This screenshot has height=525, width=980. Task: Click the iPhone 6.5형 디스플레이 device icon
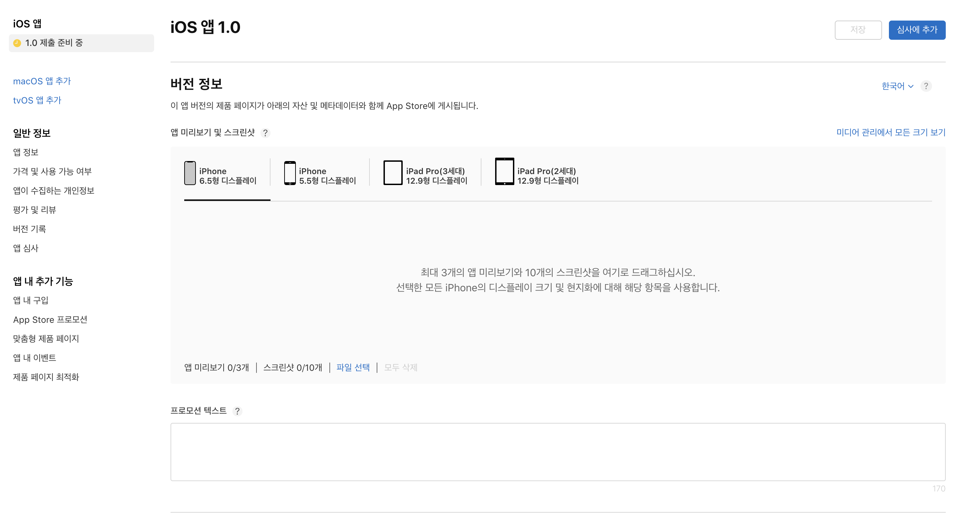[190, 173]
